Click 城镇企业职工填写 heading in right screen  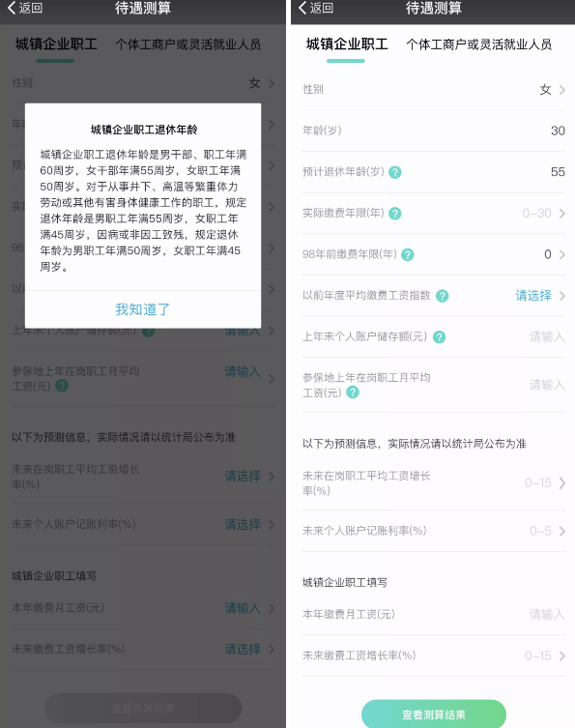coord(345,583)
